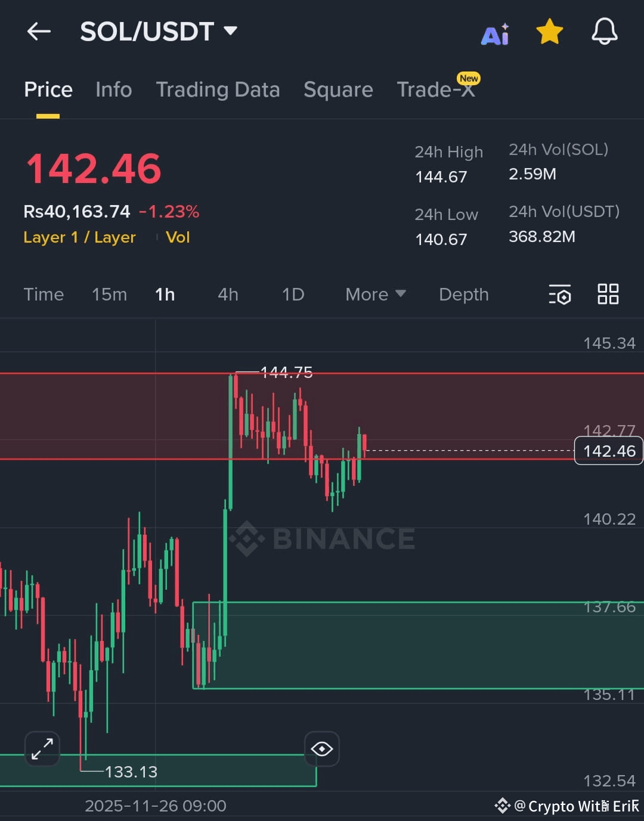644x821 pixels.
Task: Tap the 140.22 price axis label
Action: point(609,519)
